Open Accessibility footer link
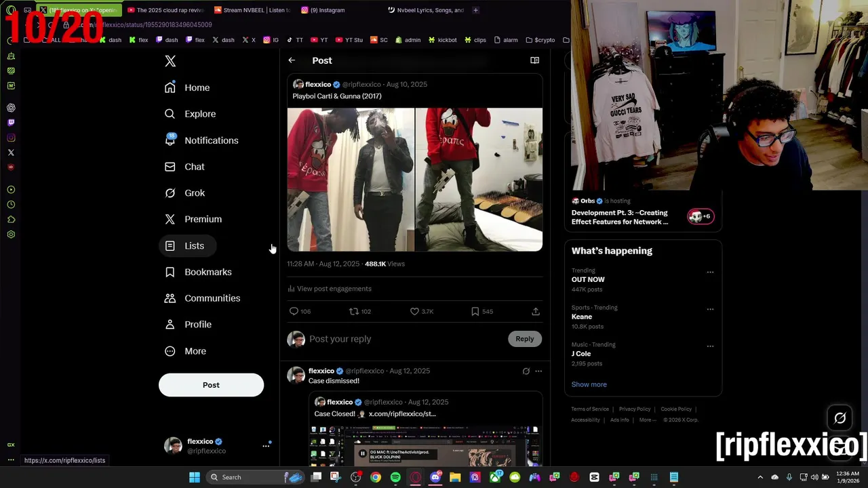This screenshot has width=868, height=488. point(585,420)
